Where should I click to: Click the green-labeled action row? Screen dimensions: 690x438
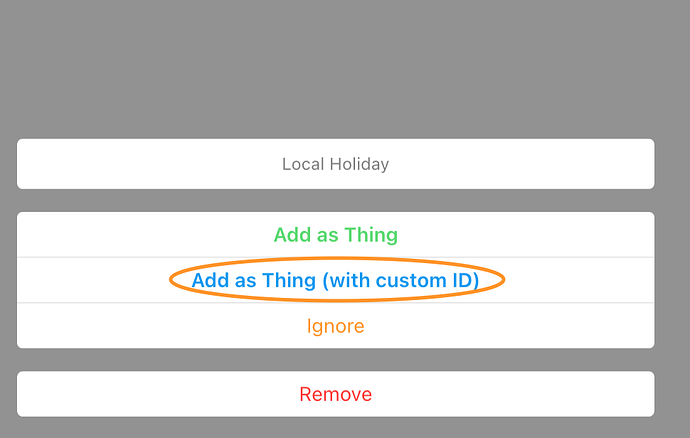pos(335,235)
